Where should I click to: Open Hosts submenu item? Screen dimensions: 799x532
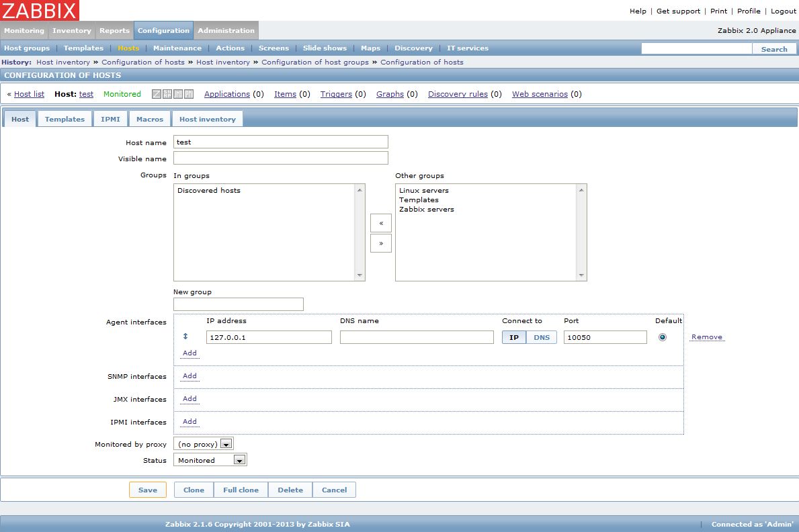click(x=128, y=48)
